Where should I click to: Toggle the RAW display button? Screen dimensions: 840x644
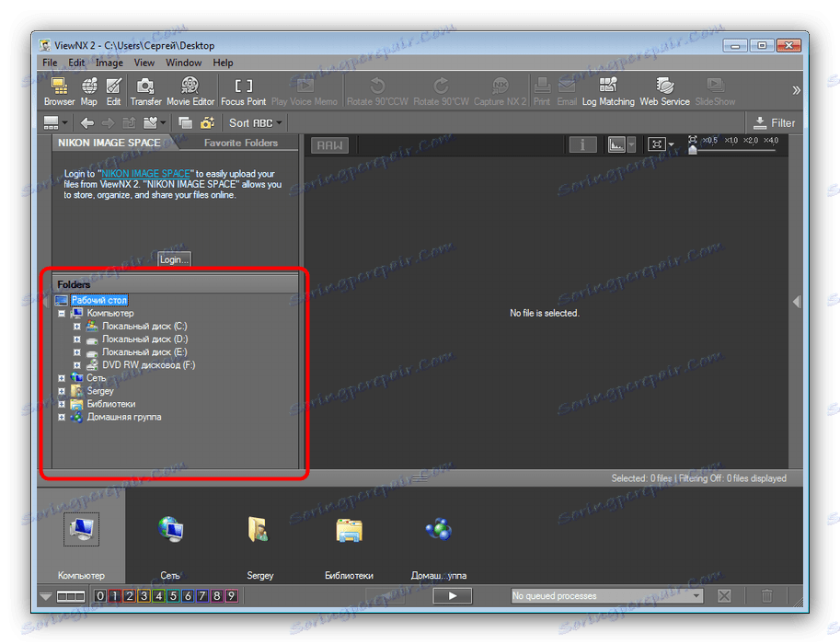[329, 145]
